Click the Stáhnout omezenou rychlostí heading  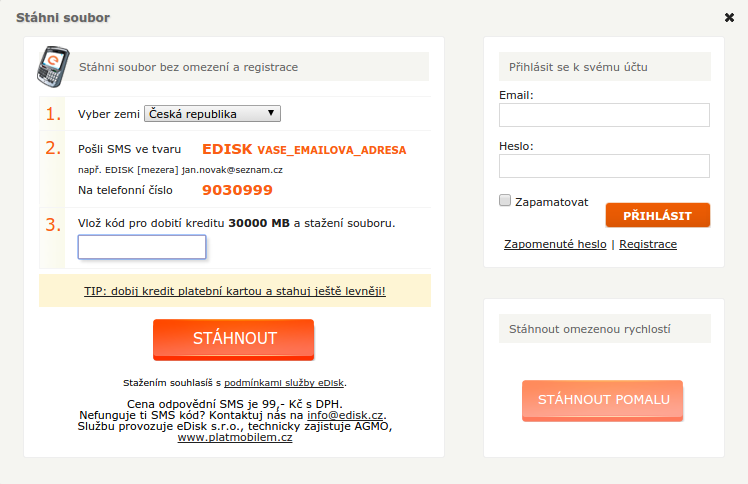tap(590, 329)
